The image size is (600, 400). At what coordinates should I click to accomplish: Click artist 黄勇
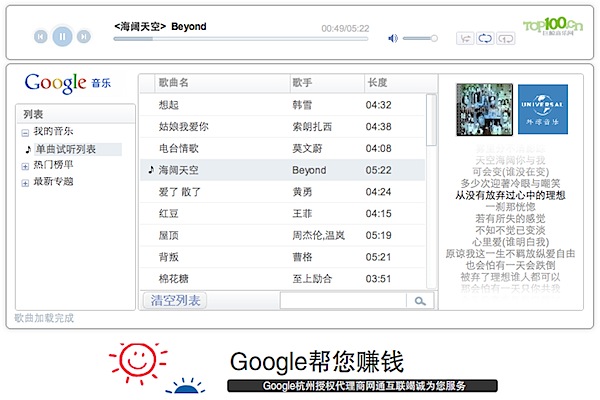[x=302, y=192]
